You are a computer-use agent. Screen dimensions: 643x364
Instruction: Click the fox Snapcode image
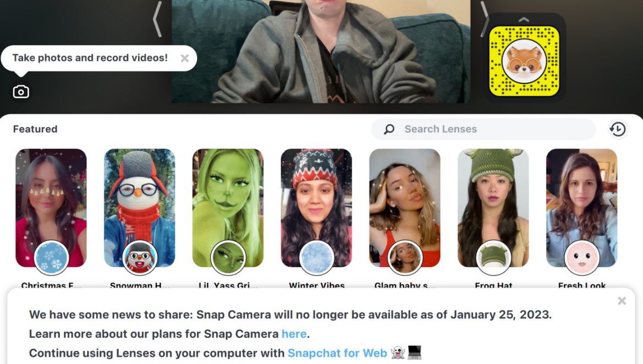click(x=524, y=61)
